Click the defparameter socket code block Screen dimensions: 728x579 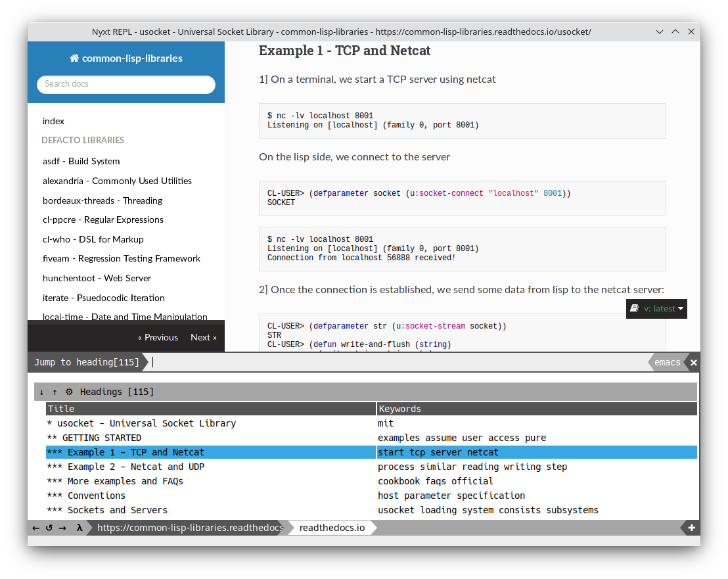(x=462, y=198)
